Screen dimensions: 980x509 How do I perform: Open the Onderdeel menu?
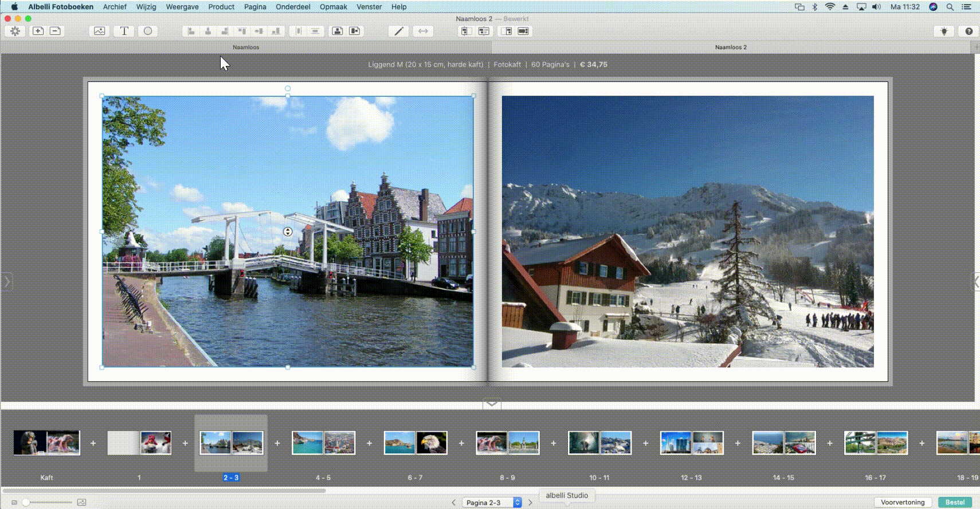pyautogui.click(x=293, y=7)
